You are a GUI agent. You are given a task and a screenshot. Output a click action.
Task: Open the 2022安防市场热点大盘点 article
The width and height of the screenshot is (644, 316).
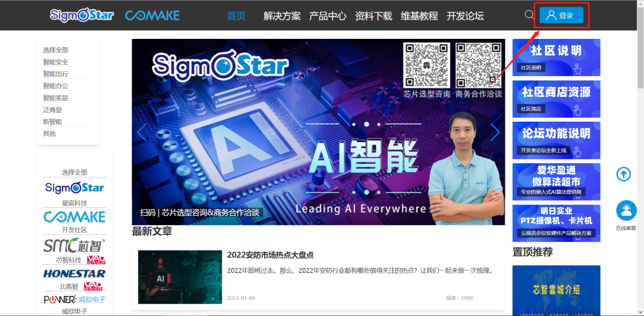click(270, 255)
